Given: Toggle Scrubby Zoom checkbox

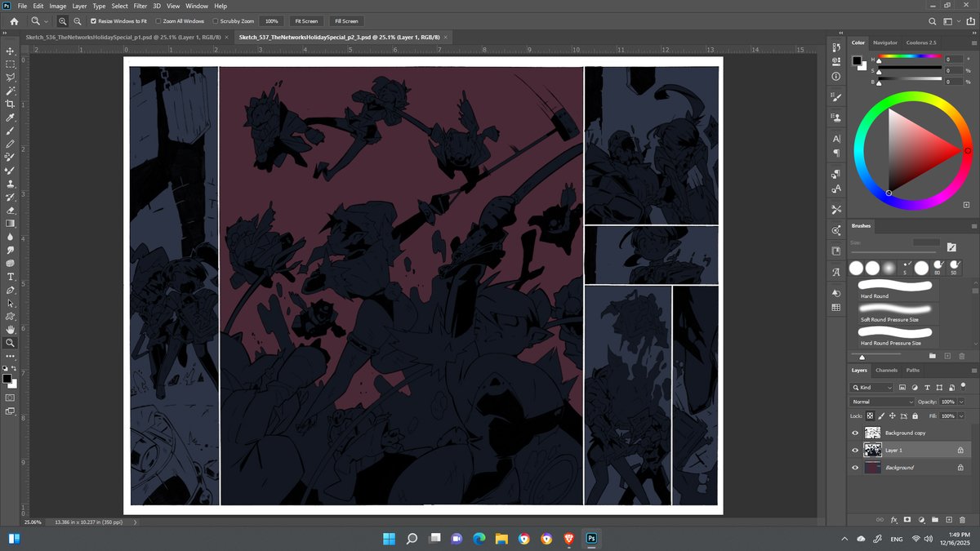Looking at the screenshot, I should click(x=215, y=20).
